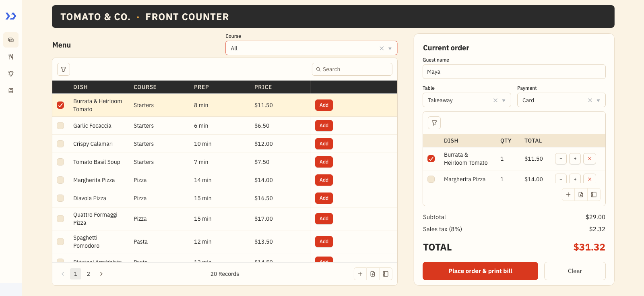The image size is (644, 296).
Task: Toggle column panel in menu table footer
Action: pyautogui.click(x=386, y=274)
